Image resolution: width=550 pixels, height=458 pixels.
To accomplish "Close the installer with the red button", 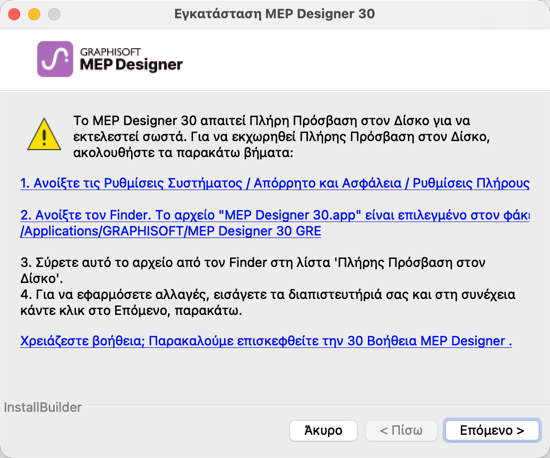I will (x=14, y=14).
